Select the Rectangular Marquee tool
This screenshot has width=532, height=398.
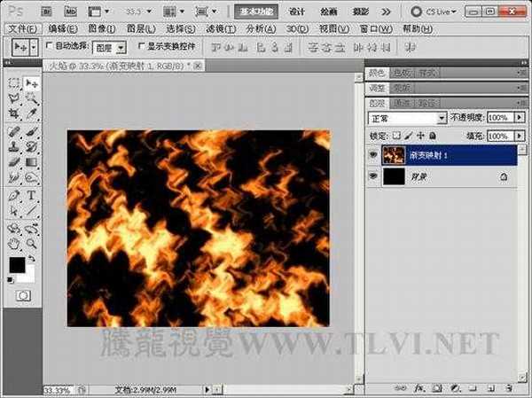(x=14, y=83)
